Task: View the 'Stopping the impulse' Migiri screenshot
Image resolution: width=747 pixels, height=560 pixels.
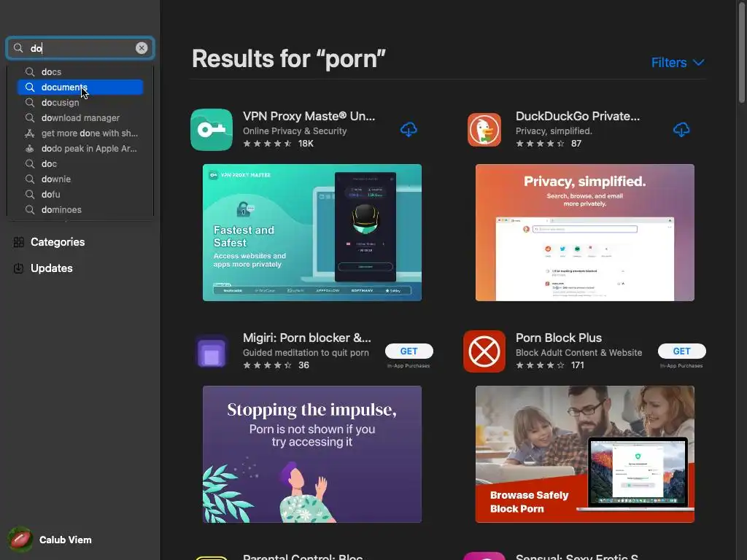Action: [x=312, y=454]
